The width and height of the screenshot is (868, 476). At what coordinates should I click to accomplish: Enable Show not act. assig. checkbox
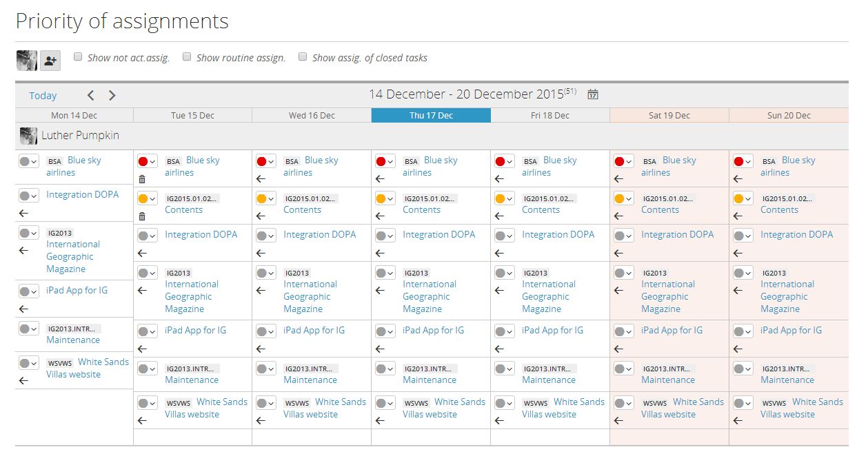[78, 57]
